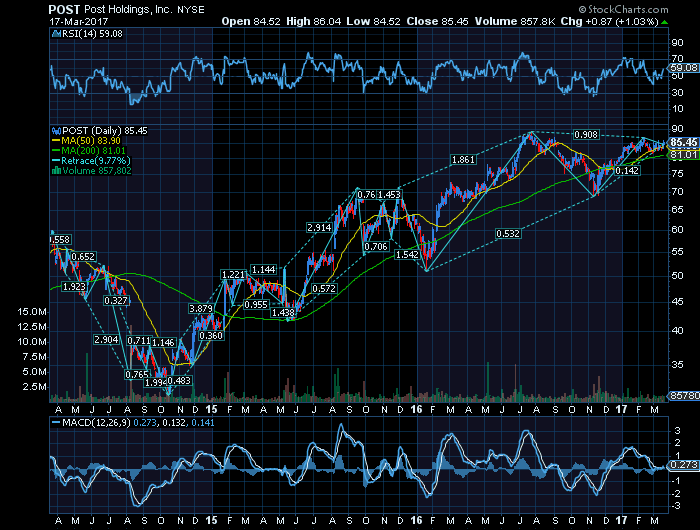Viewport: 700px width, 530px height.
Task: Select the green MA(200) 81.01 legend entry
Action: [x=89, y=151]
